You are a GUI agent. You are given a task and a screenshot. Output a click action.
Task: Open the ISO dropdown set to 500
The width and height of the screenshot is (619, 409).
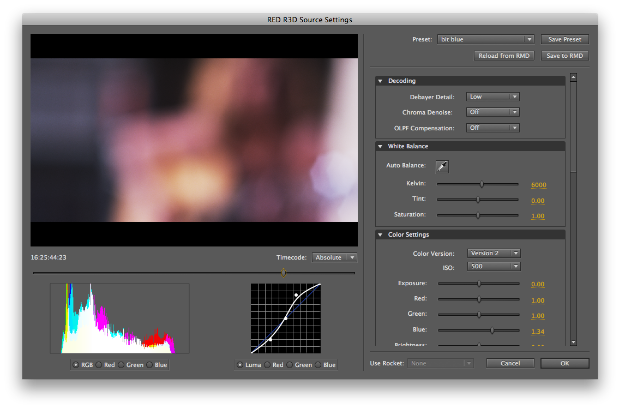click(494, 266)
